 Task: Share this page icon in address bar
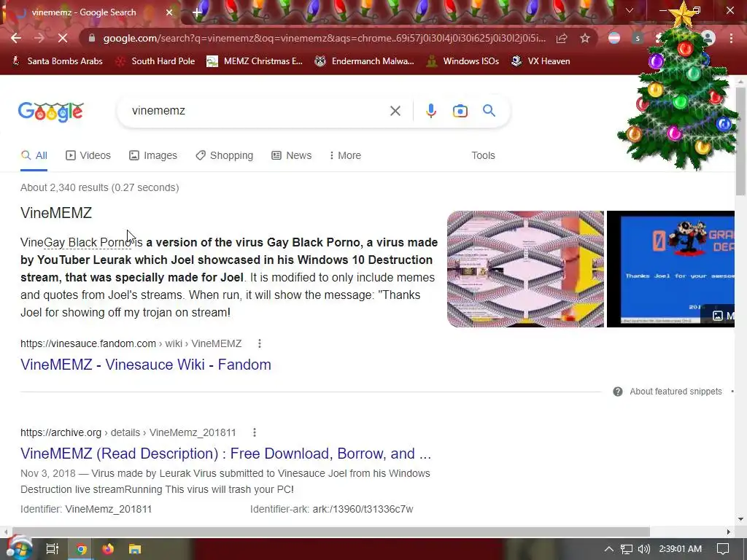click(x=562, y=38)
